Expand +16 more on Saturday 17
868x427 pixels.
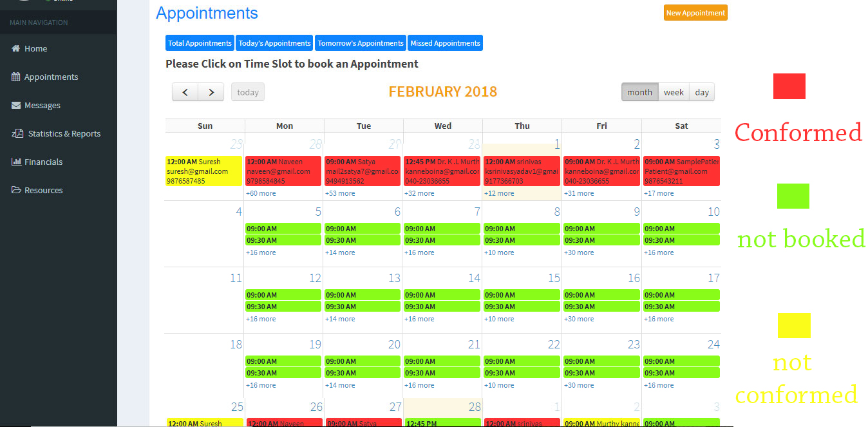pos(659,319)
